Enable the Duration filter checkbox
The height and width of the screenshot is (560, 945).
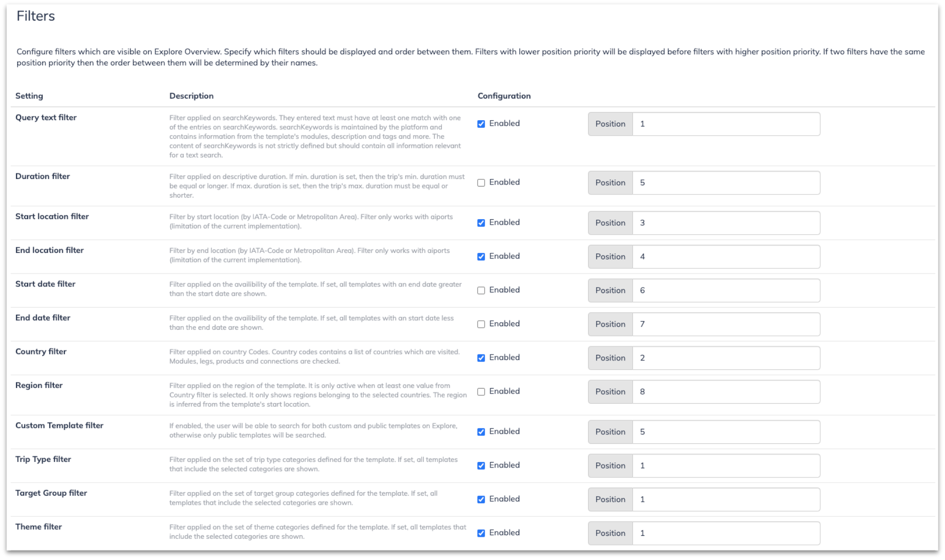pos(481,182)
